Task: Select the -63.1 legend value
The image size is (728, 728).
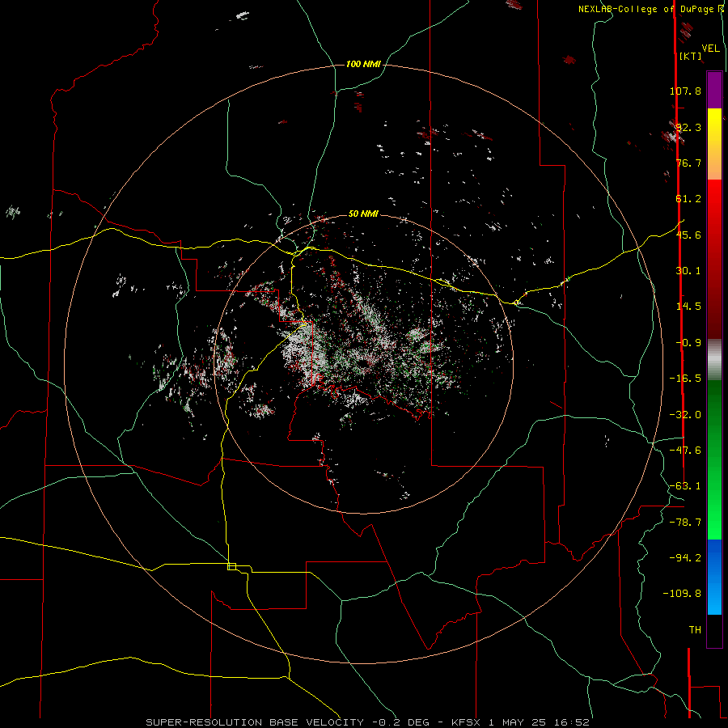Action: click(x=685, y=486)
